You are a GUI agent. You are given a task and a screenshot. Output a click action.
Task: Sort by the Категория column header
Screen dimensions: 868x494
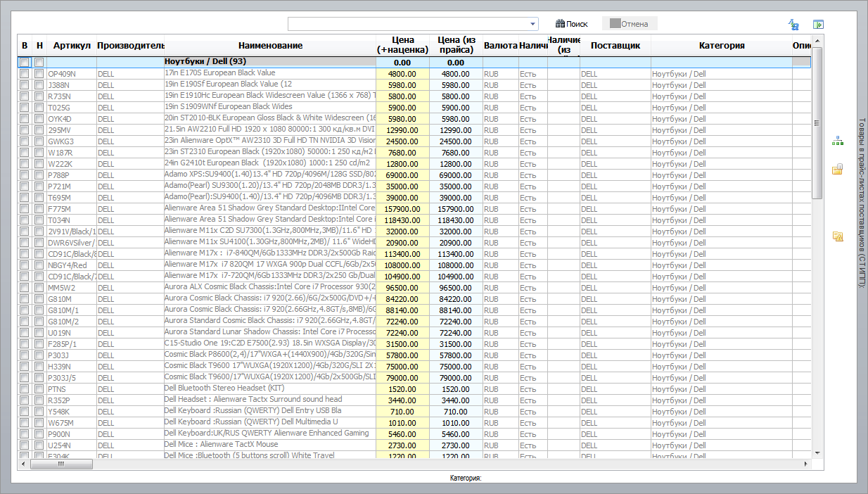(722, 45)
